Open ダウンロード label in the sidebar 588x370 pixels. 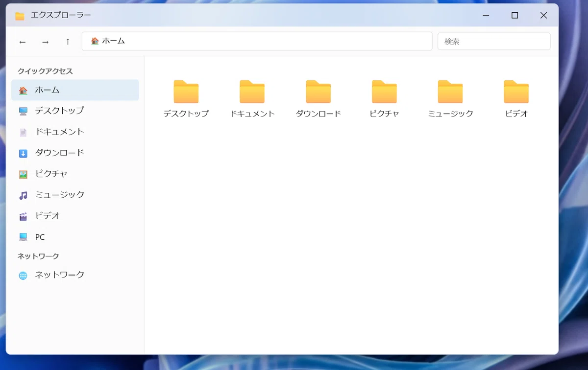59,153
